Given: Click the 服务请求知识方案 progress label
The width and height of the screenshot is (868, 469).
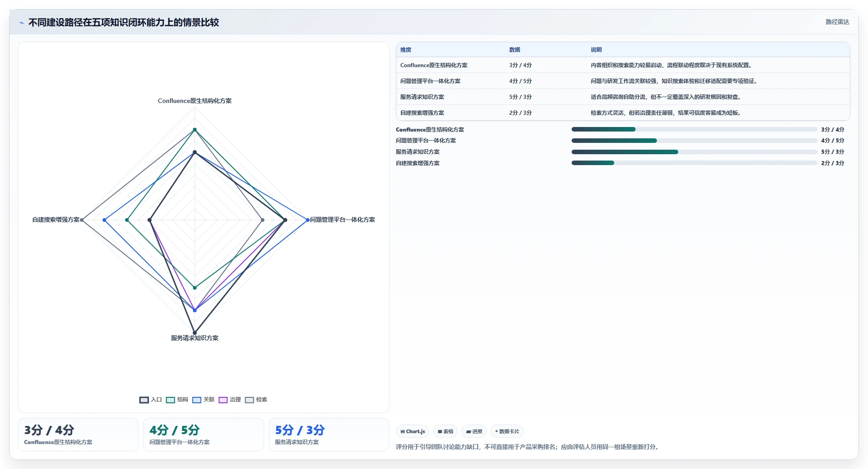Looking at the screenshot, I should pos(418,152).
